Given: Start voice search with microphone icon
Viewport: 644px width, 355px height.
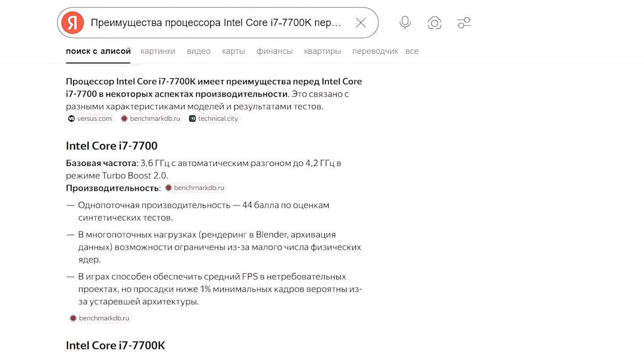Looking at the screenshot, I should [405, 23].
